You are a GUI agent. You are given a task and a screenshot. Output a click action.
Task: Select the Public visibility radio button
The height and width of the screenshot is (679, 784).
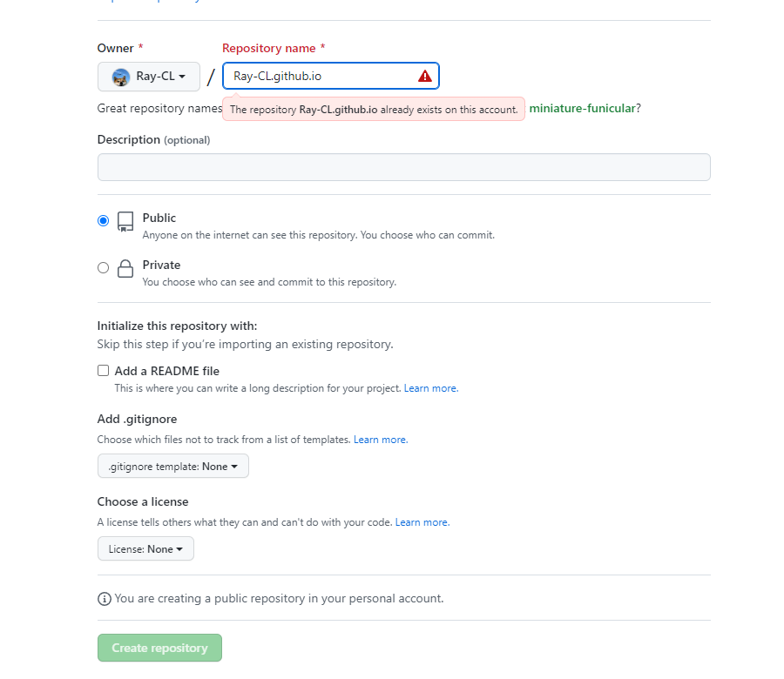pos(104,221)
